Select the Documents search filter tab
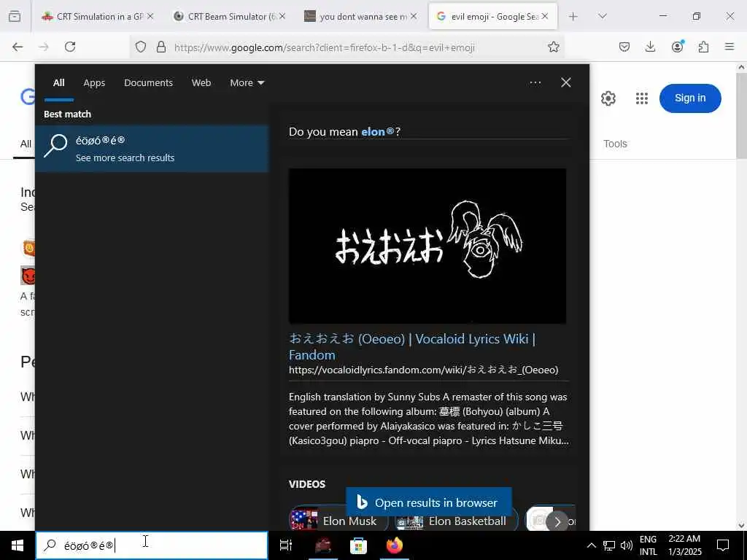This screenshot has width=747, height=560. click(x=148, y=83)
